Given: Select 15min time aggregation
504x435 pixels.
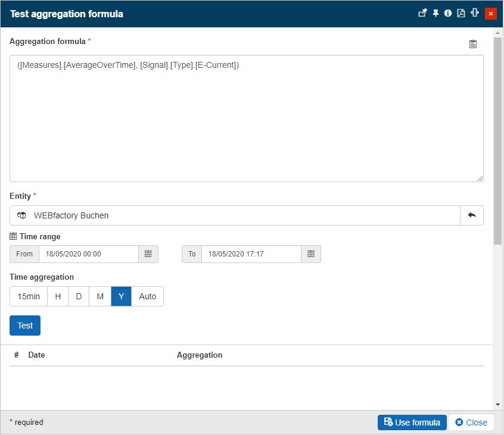Looking at the screenshot, I should (x=29, y=296).
